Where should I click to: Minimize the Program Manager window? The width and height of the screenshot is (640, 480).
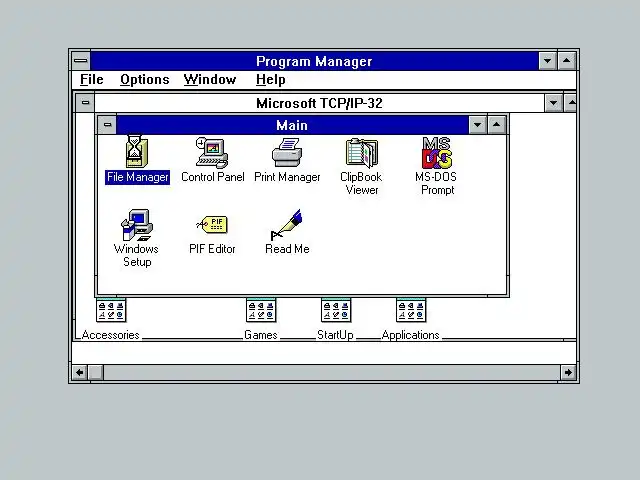pos(547,61)
